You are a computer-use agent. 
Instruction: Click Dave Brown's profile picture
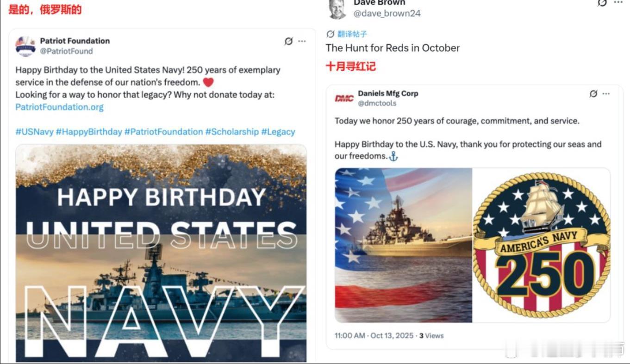pyautogui.click(x=337, y=9)
